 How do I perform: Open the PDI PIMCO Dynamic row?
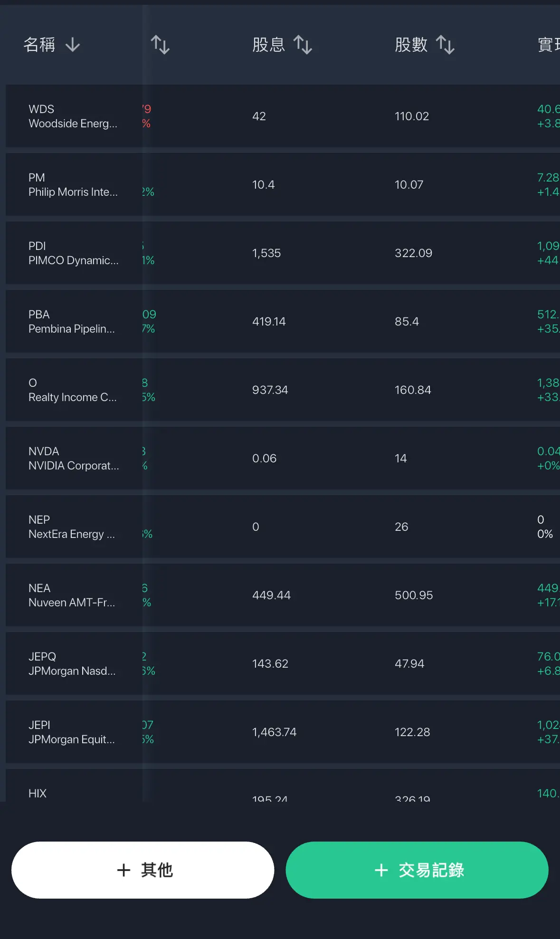coord(283,253)
